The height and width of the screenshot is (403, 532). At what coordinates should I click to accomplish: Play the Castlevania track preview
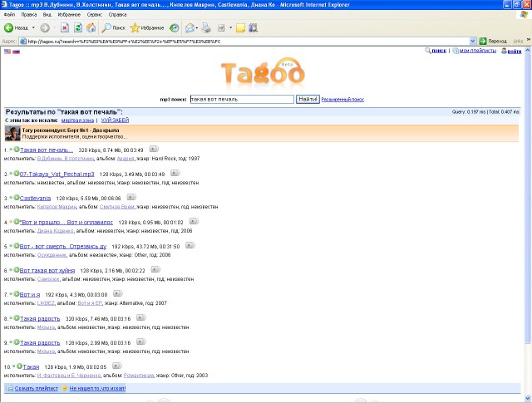tap(131, 197)
